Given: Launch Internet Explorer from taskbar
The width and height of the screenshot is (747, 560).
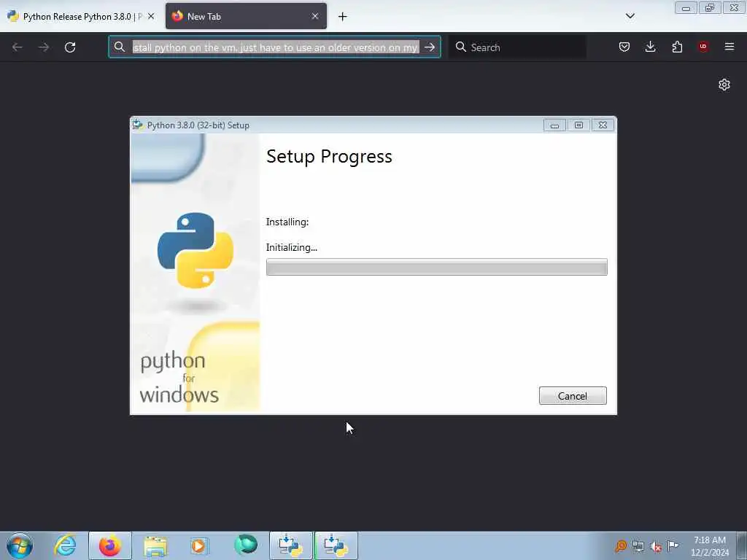Looking at the screenshot, I should click(65, 545).
